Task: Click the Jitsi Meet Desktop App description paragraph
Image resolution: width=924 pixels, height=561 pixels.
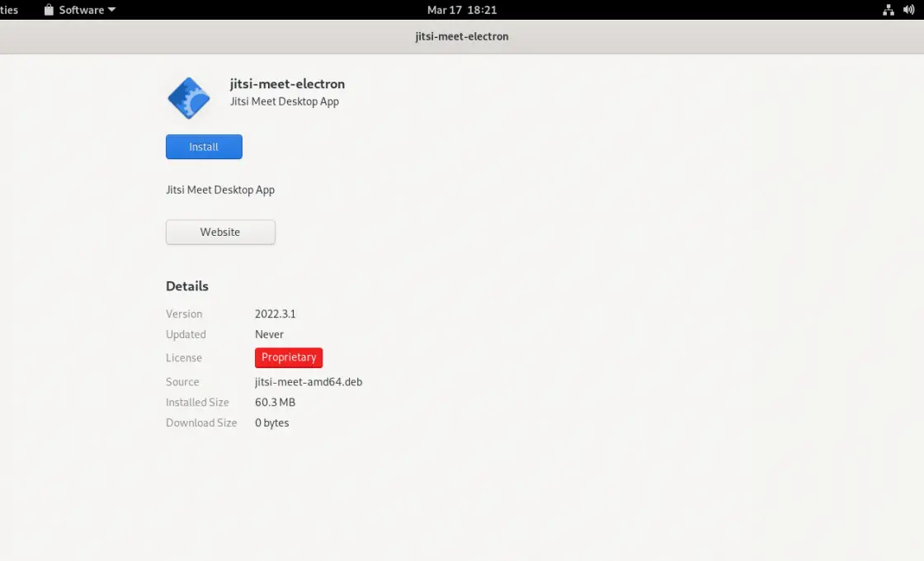Action: coord(220,190)
